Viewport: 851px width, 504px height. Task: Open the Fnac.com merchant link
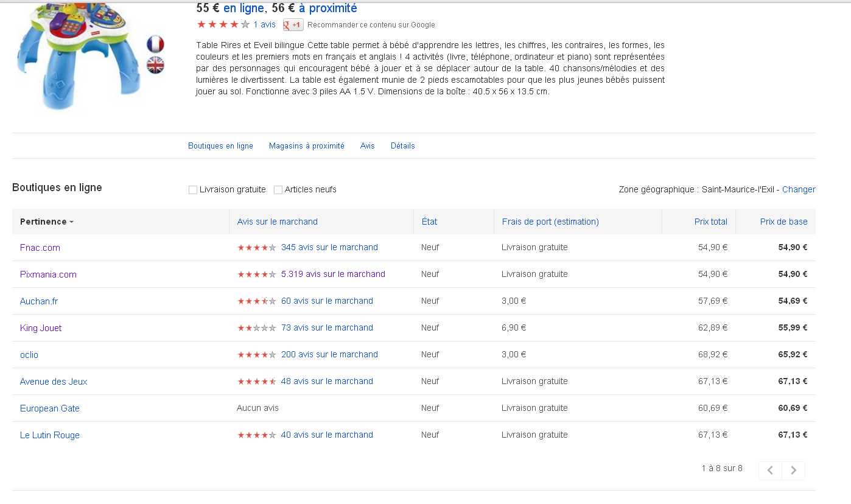40,248
